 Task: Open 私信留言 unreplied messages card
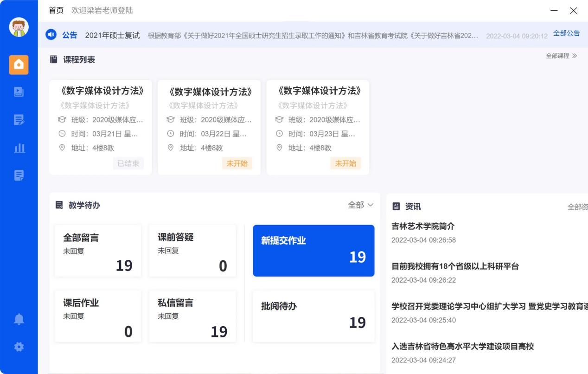click(192, 316)
